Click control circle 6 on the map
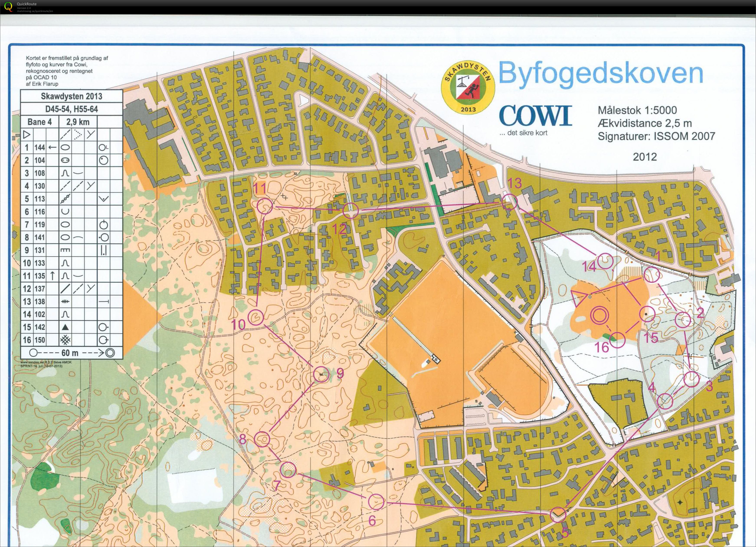 (x=376, y=502)
